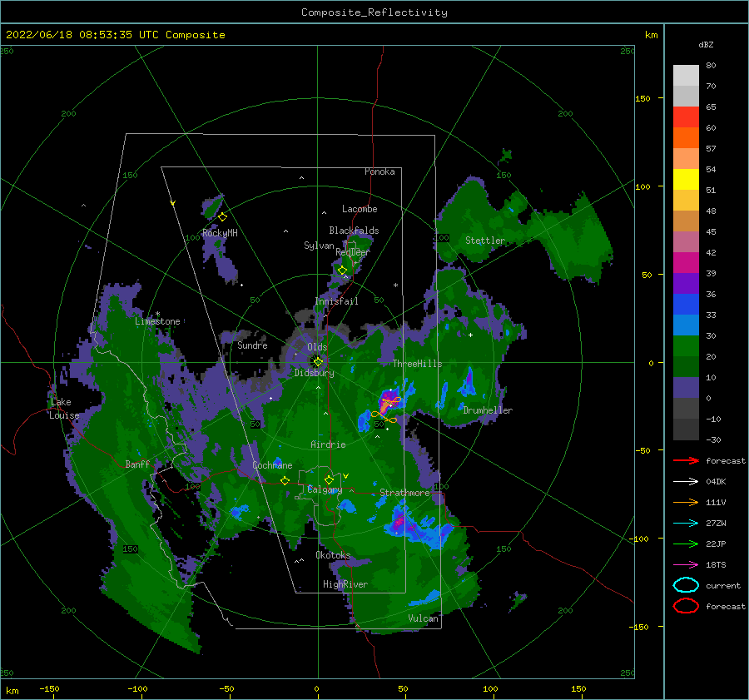749x700 pixels.
Task: Click the red forecast arrow in legend
Action: click(686, 460)
